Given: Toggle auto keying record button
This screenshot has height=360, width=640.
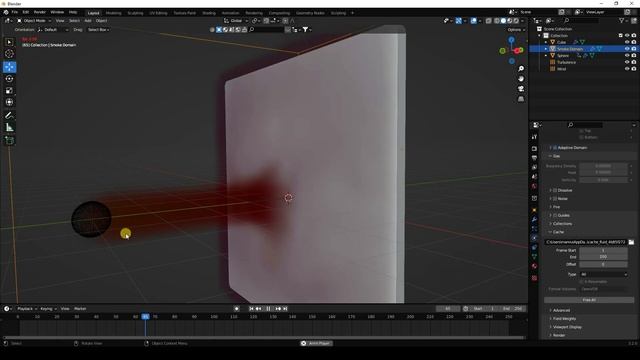Looking at the screenshot, I should click(237, 309).
